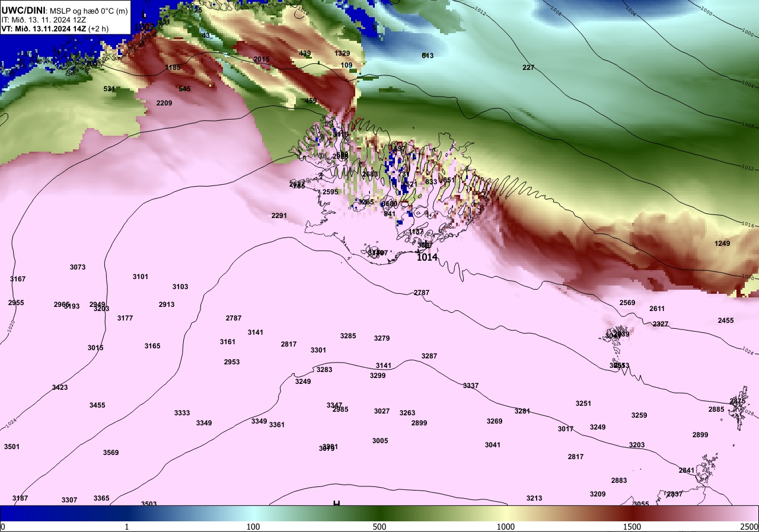Click the map value 1329
759x532 pixels.
click(342, 53)
